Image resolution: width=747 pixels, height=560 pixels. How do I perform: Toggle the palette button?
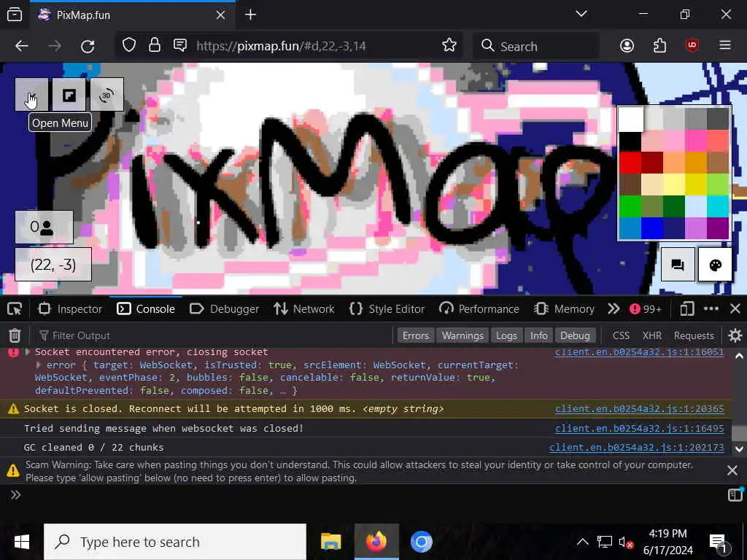pyautogui.click(x=715, y=265)
